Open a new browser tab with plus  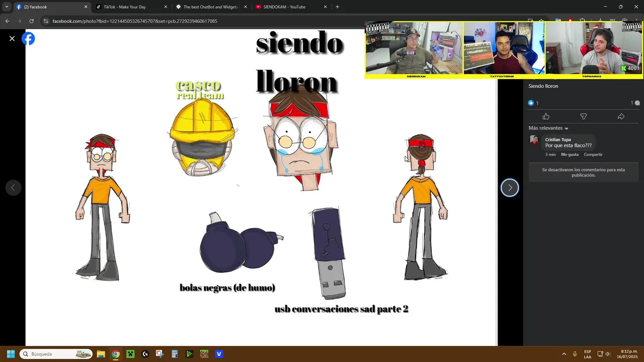click(337, 7)
